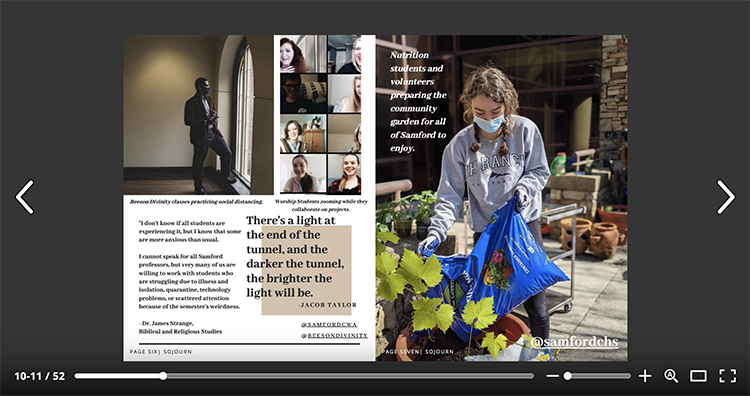Click the 'Beeson Divinity classes' caption
750x396 pixels.
point(197,202)
